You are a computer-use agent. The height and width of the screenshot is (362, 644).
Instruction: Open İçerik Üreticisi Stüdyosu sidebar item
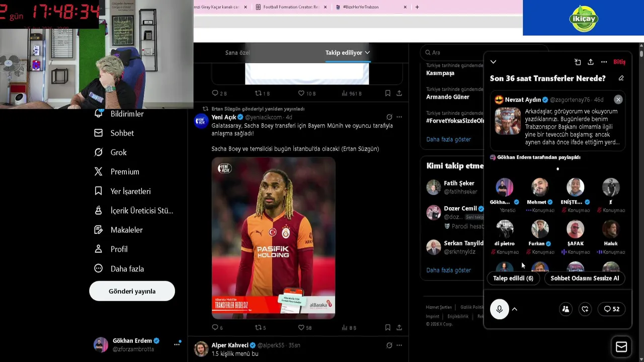(x=134, y=211)
